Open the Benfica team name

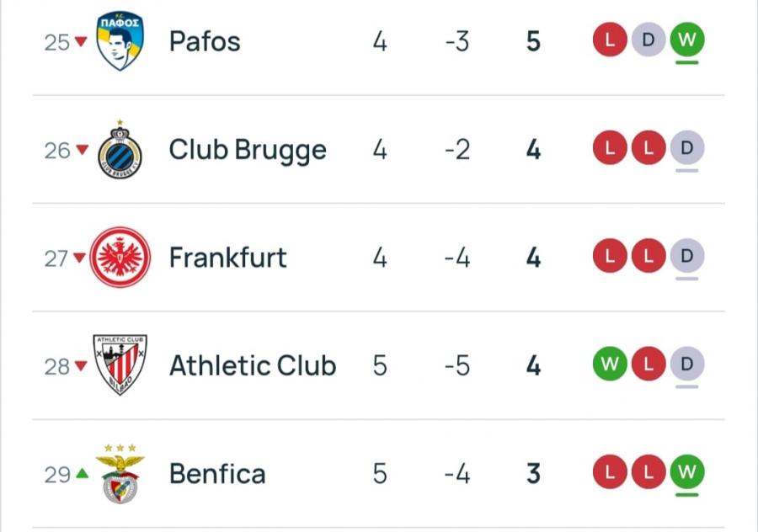click(217, 474)
